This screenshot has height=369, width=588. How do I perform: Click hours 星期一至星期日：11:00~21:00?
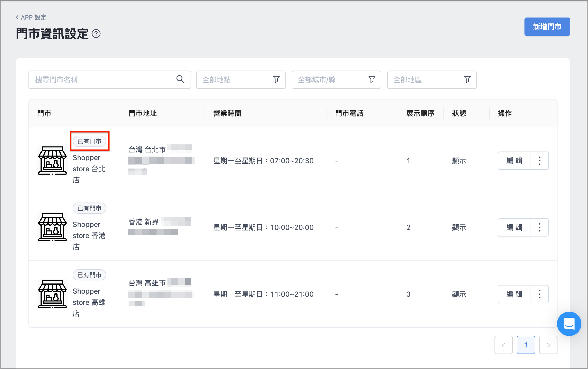coord(264,294)
